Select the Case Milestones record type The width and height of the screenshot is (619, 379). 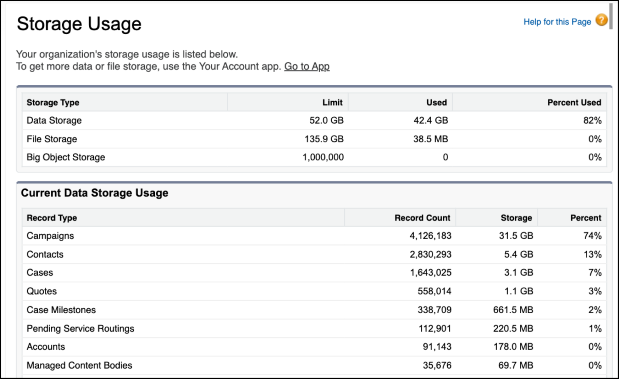point(61,310)
